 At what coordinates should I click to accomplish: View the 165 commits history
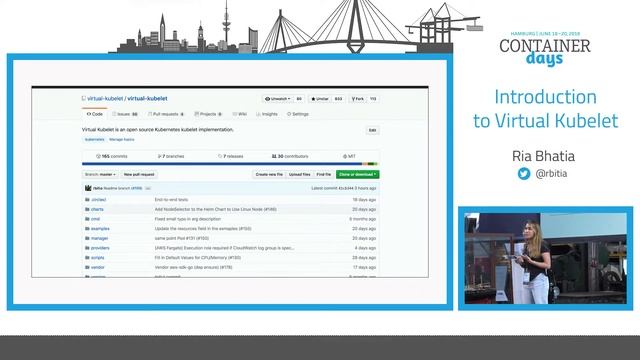(111, 156)
